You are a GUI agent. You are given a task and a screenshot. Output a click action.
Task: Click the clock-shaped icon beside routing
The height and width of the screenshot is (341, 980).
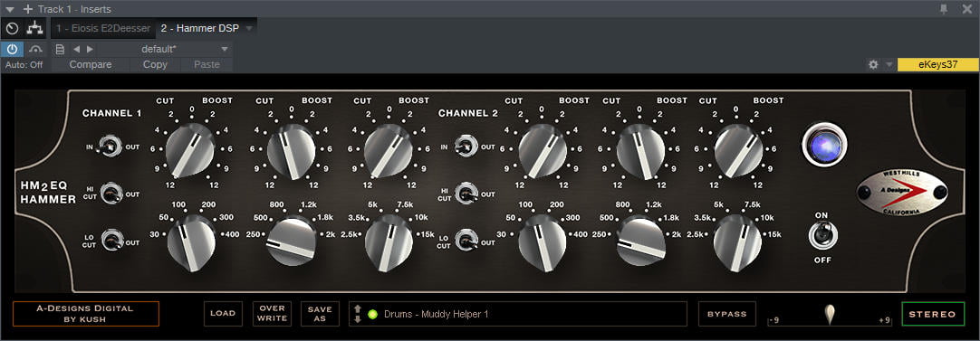click(13, 28)
